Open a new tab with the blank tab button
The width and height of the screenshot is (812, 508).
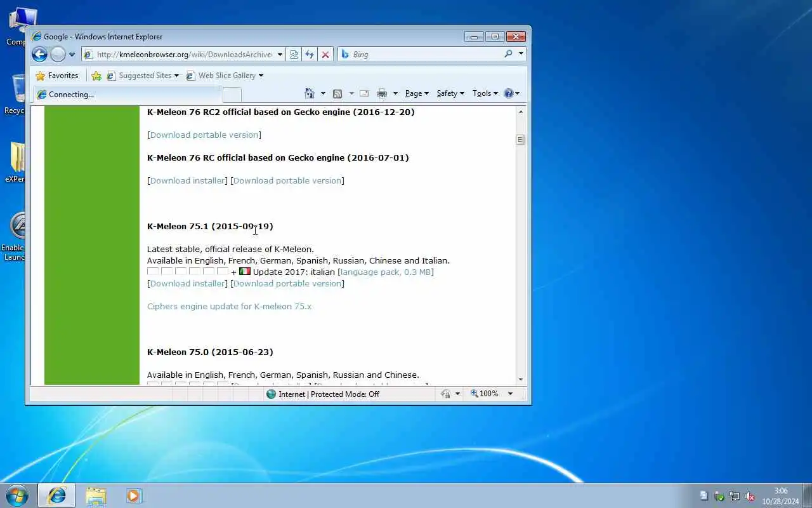(x=232, y=95)
